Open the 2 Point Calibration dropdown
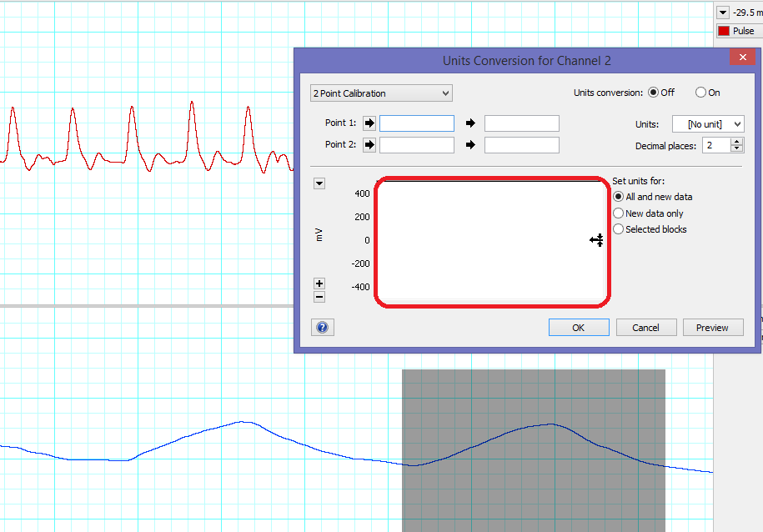Viewport: 763px width, 532px height. pos(381,93)
